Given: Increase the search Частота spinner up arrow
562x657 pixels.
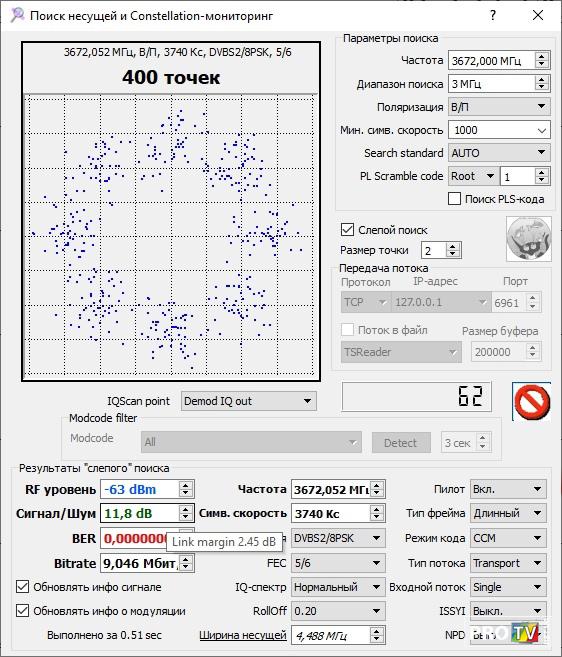Looking at the screenshot, I should tap(542, 57).
